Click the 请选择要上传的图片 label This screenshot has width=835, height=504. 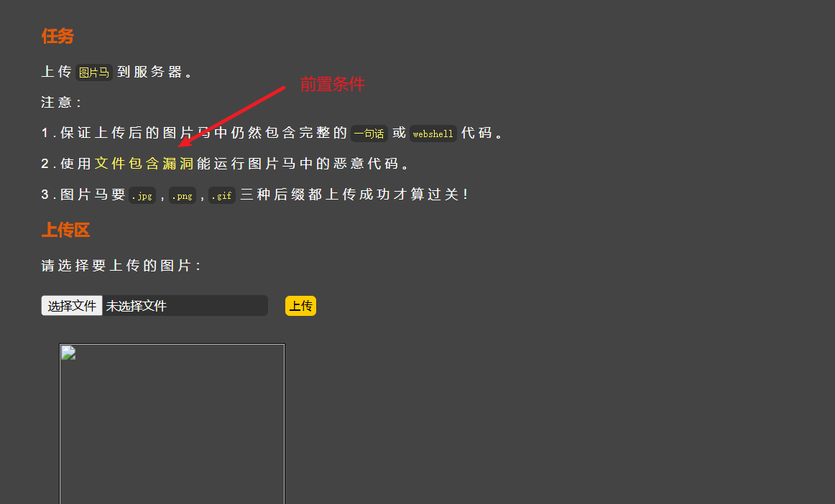point(121,266)
